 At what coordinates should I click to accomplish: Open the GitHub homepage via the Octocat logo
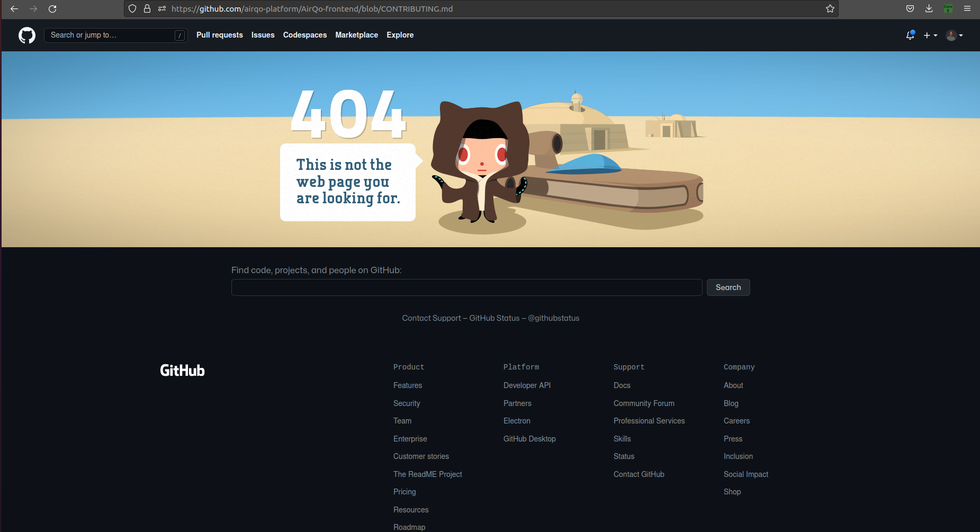[26, 35]
